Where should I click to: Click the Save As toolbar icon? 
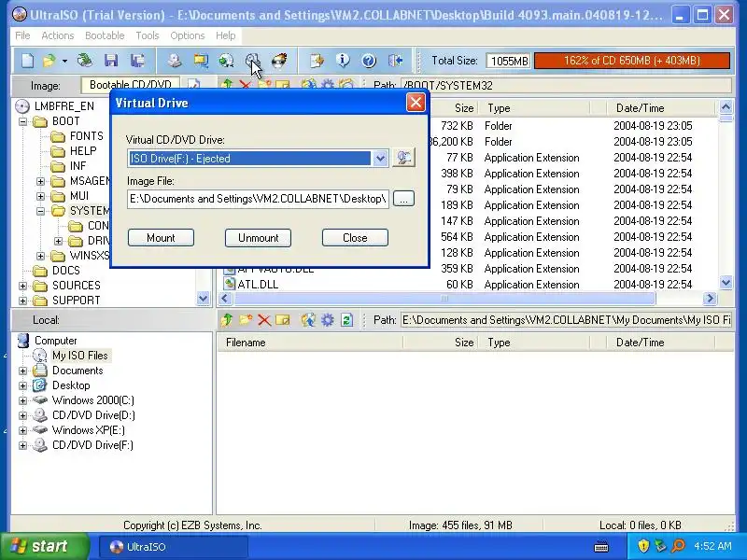(x=137, y=61)
